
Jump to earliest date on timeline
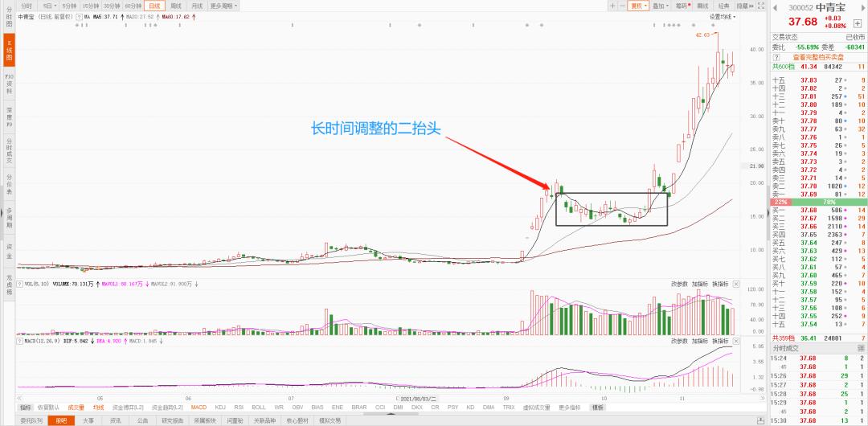point(19,398)
